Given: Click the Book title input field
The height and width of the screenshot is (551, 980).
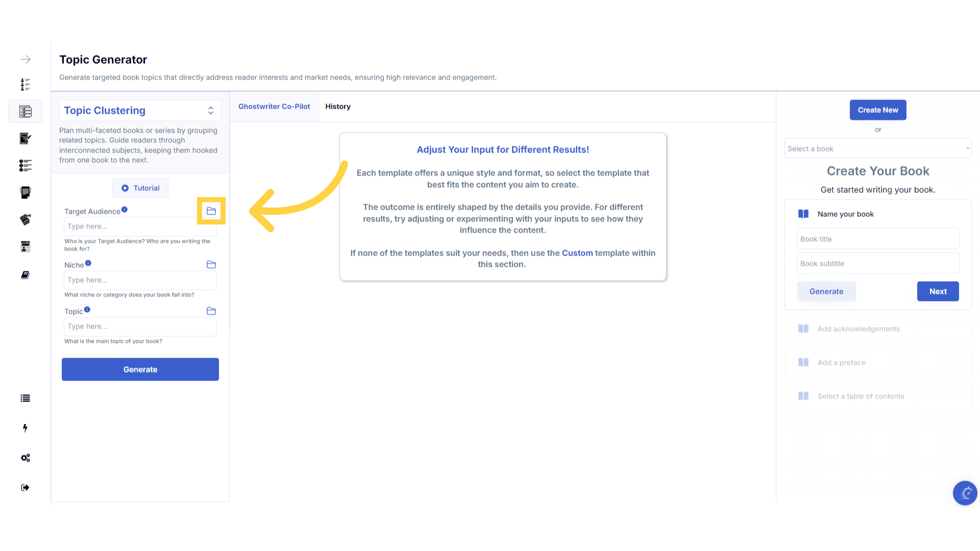Looking at the screenshot, I should pos(877,239).
